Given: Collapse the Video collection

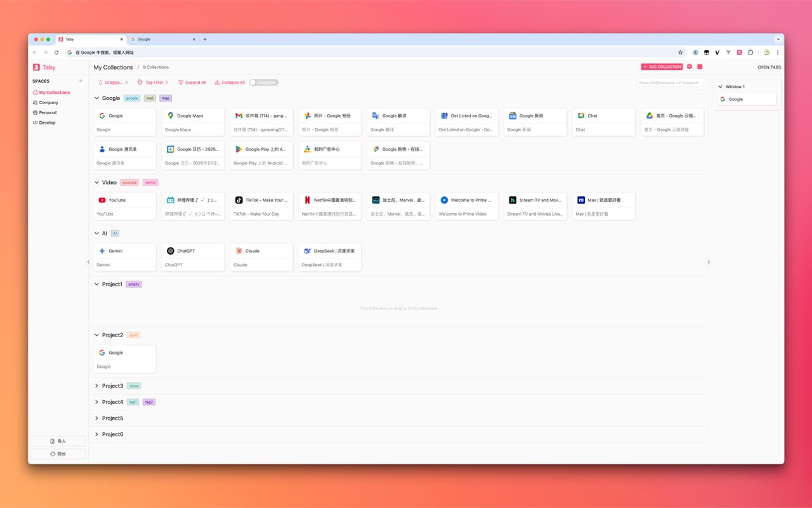Looking at the screenshot, I should (97, 182).
